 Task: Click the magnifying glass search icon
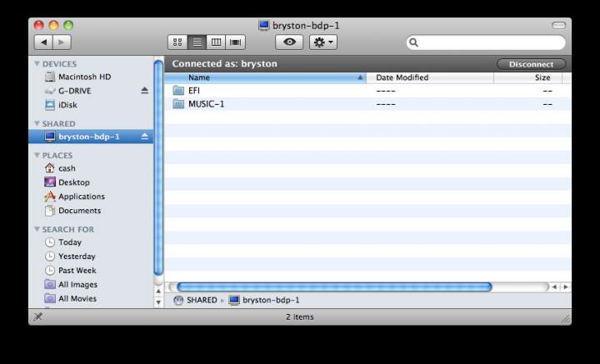[x=413, y=42]
